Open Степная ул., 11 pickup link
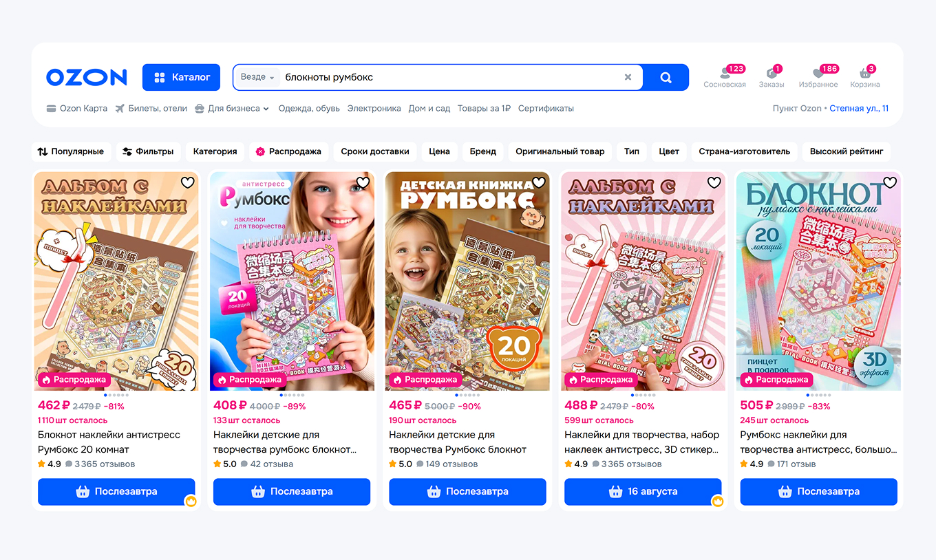The image size is (936, 560). tap(859, 108)
